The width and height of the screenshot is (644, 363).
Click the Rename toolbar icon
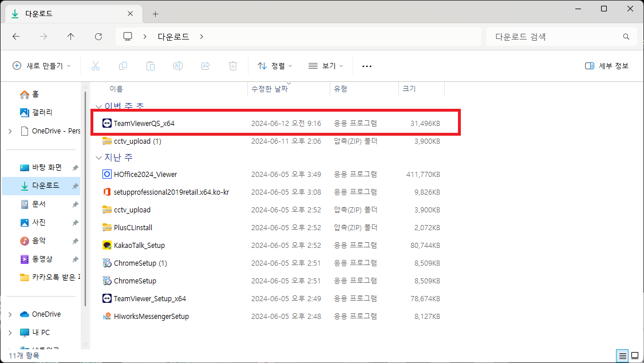point(178,66)
